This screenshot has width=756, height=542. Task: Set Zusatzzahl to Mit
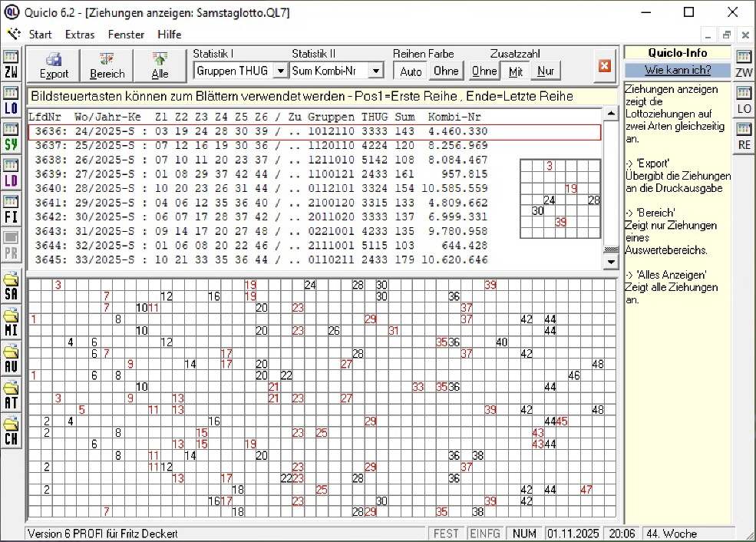(516, 71)
